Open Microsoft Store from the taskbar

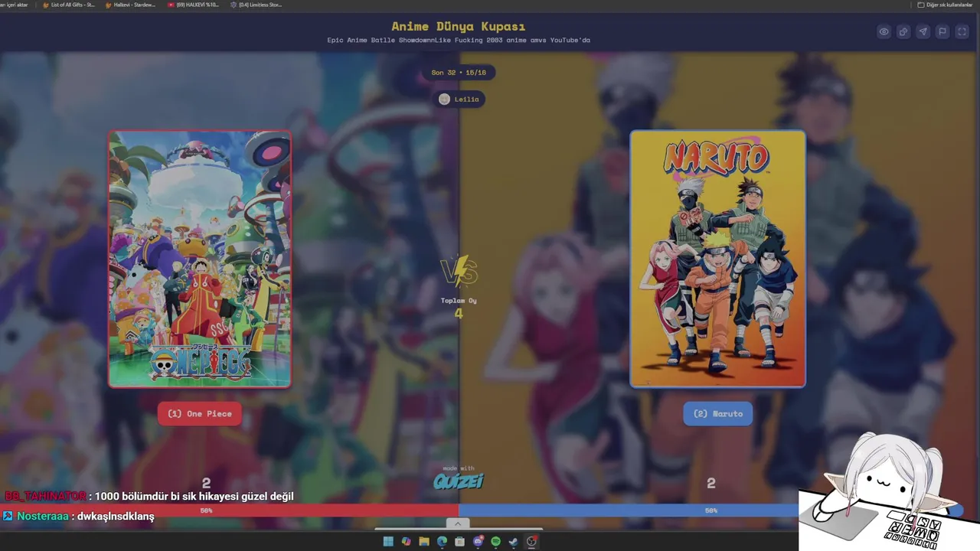pos(459,542)
